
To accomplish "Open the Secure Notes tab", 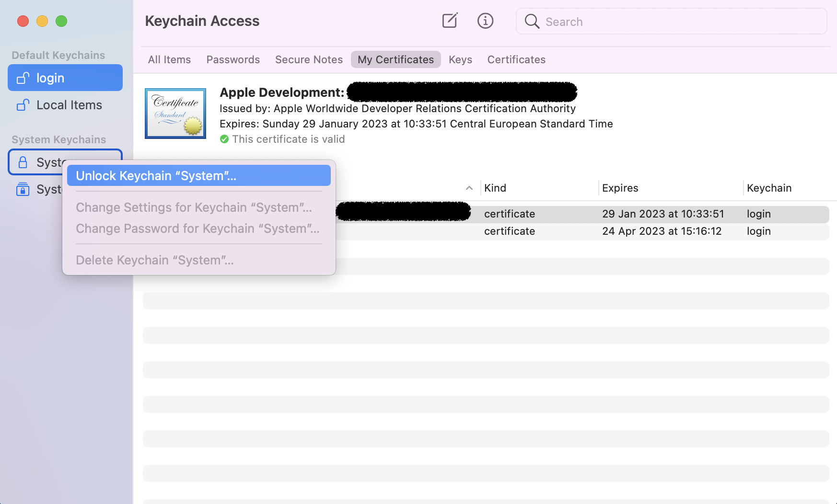I will (x=309, y=60).
